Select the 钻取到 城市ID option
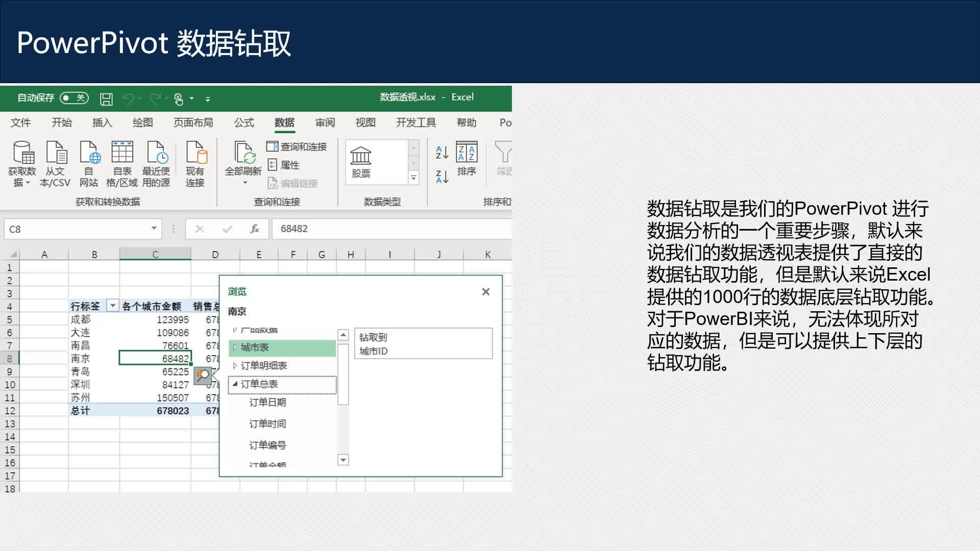This screenshot has width=980, height=551. click(x=423, y=343)
